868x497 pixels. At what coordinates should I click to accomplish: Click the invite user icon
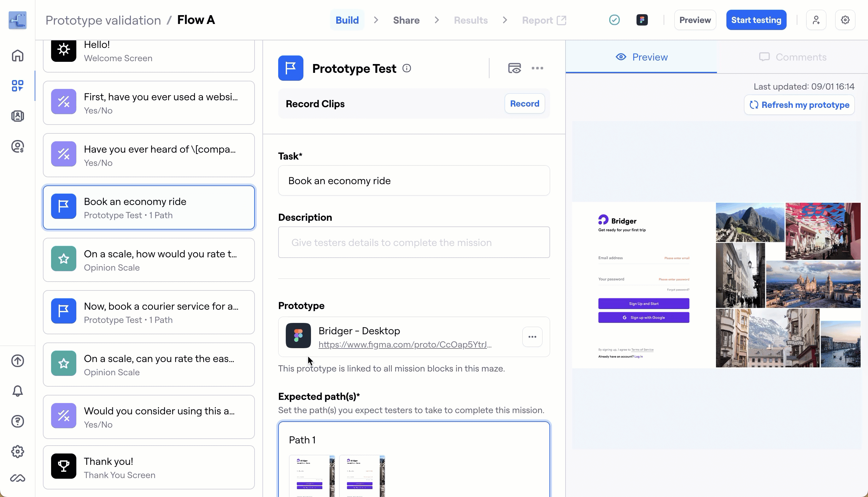pos(816,20)
